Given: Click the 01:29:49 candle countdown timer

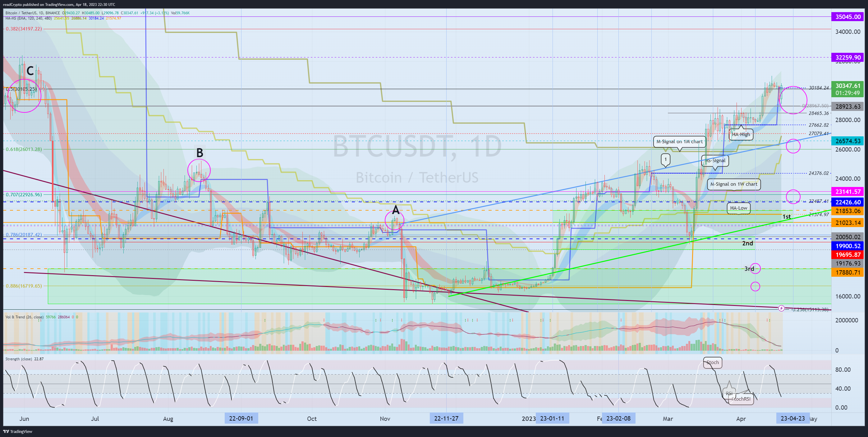Looking at the screenshot, I should click(848, 93).
